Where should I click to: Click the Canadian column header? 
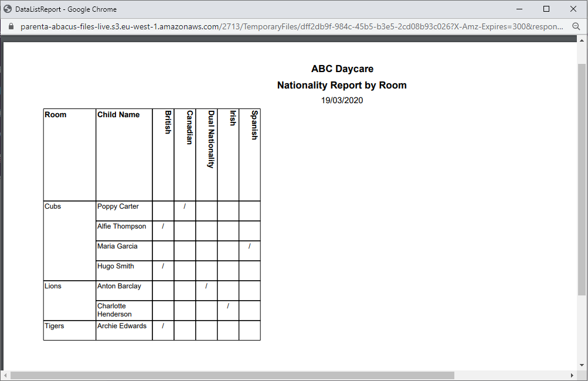point(185,155)
